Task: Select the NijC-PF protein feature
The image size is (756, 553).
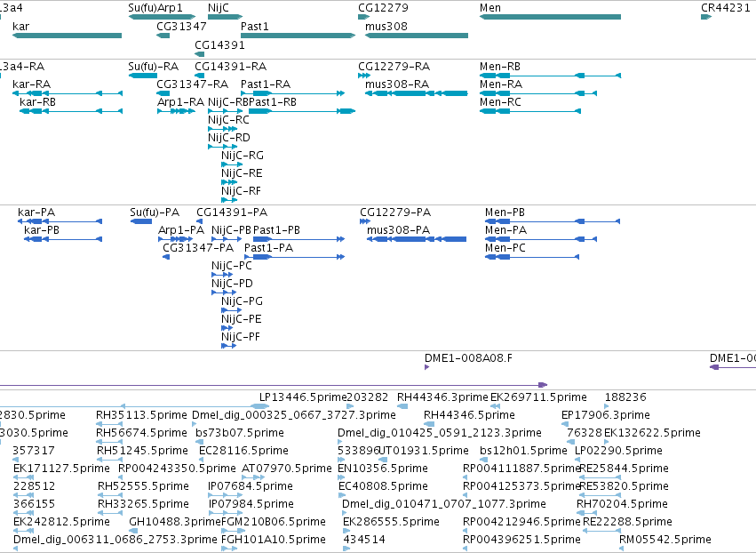Action: 229,346
